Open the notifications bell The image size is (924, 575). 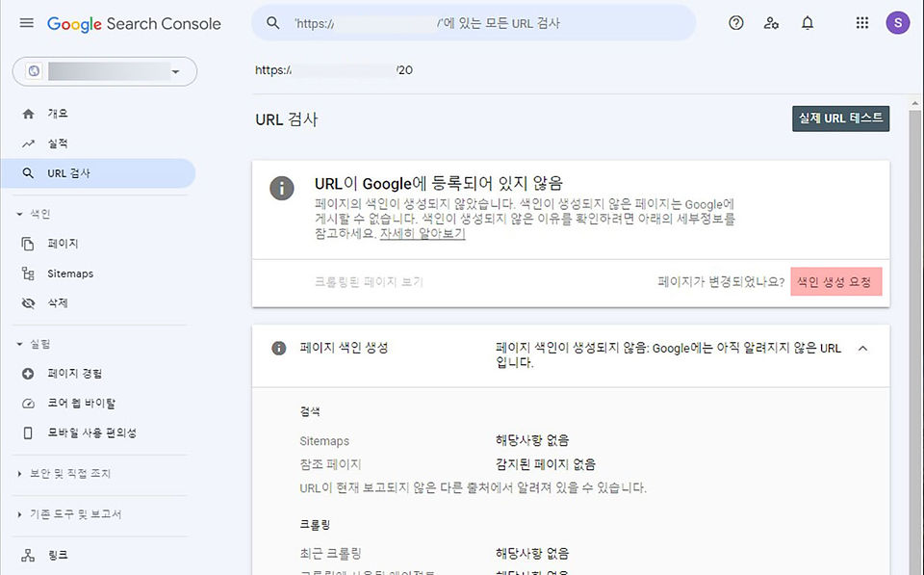tap(808, 23)
